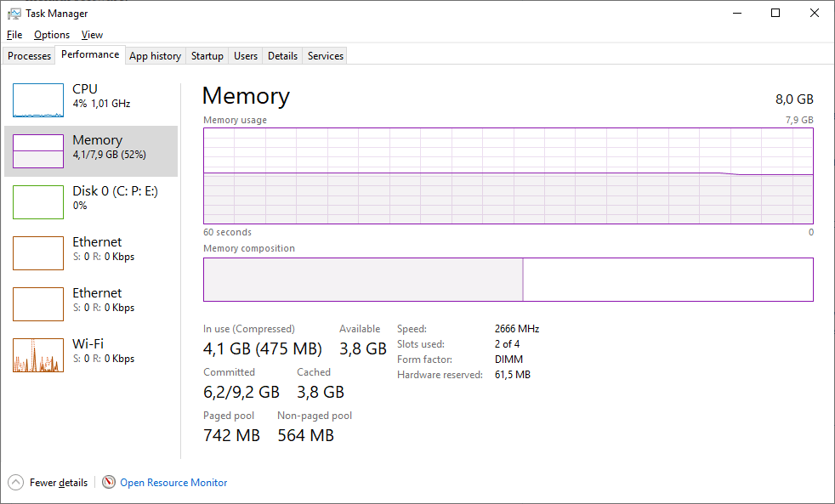835x504 pixels.
Task: Click Open Resource Monitor link
Action: (x=173, y=483)
